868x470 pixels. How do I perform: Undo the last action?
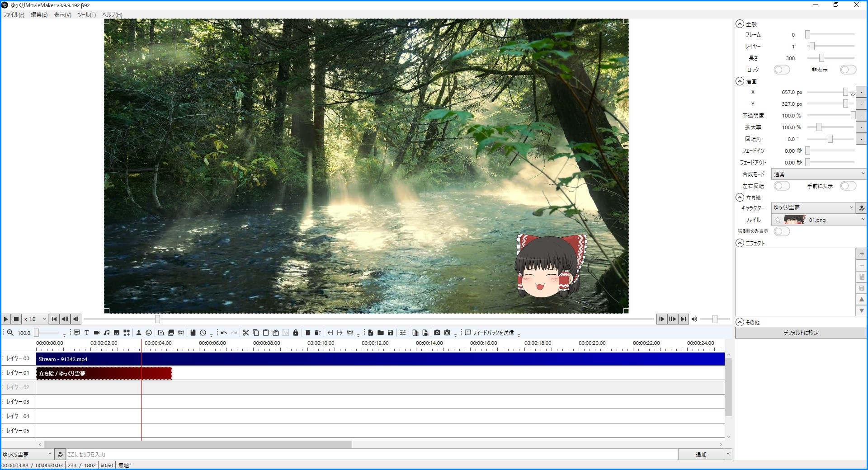click(x=224, y=333)
